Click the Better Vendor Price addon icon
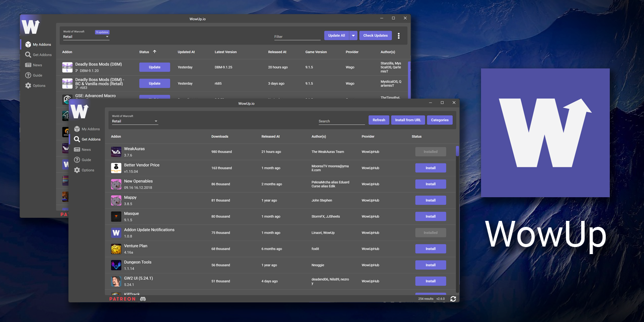Image resolution: width=644 pixels, height=322 pixels. (x=116, y=168)
